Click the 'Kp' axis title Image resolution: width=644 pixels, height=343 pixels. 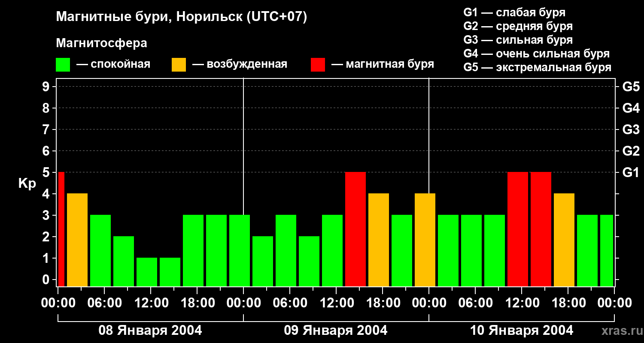point(27,184)
